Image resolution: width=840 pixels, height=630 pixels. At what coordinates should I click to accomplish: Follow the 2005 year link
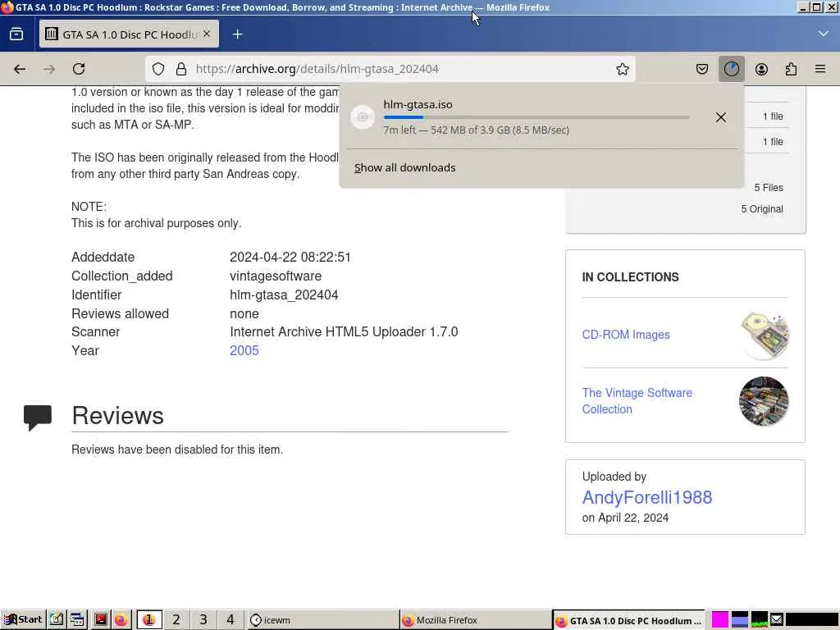coord(244,350)
